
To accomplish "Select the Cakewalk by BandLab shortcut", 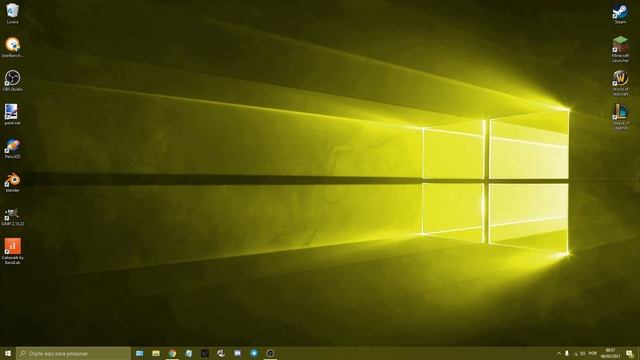I will coord(13,251).
